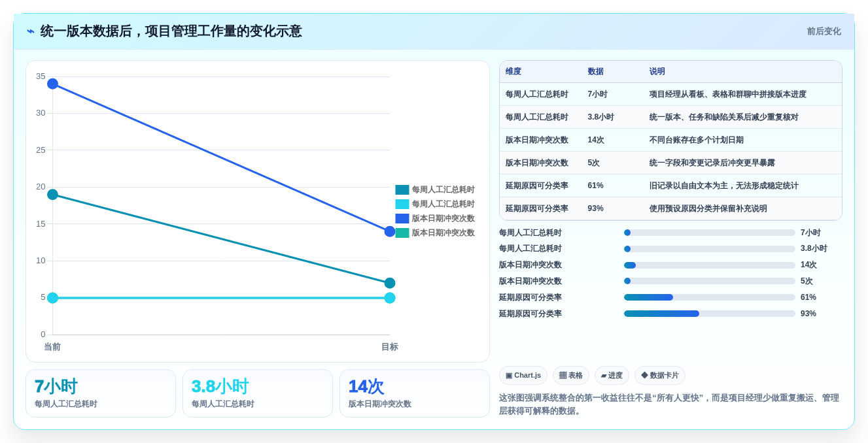Click the progress bar labeled 14次

tap(710, 265)
